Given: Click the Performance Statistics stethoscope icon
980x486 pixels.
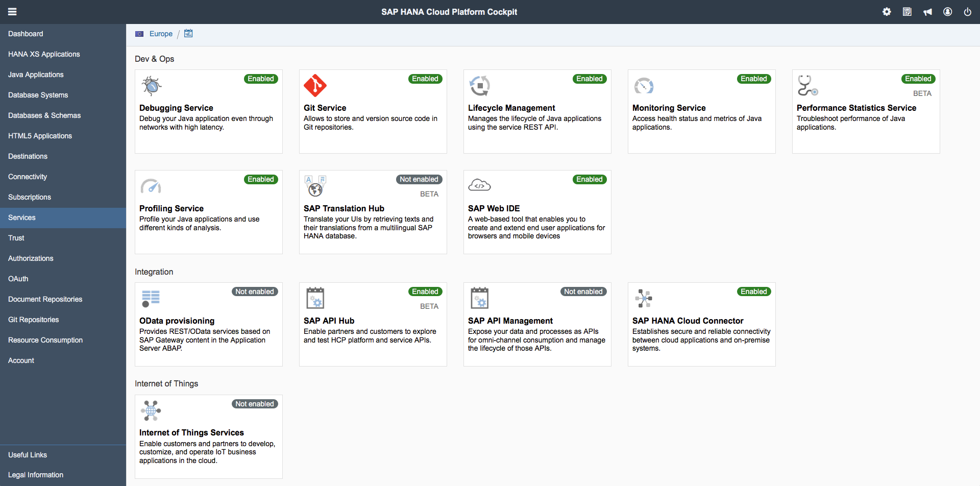Looking at the screenshot, I should tap(808, 86).
